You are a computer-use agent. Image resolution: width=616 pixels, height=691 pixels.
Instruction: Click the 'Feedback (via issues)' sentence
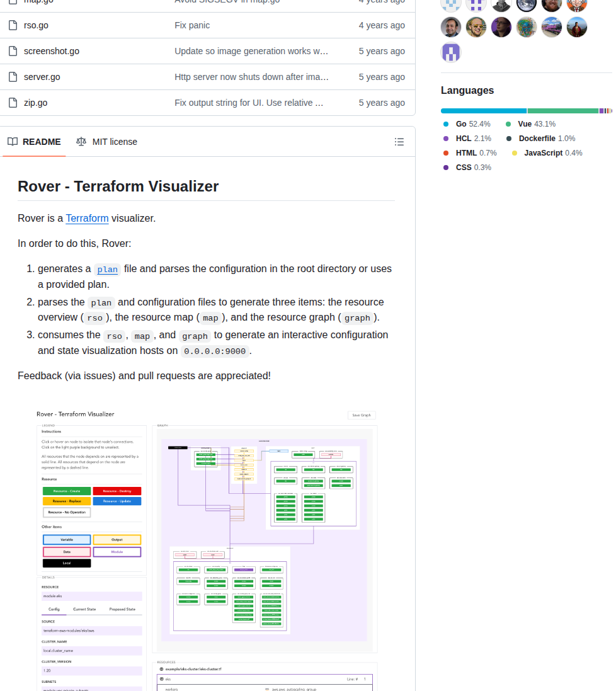pyautogui.click(x=144, y=376)
